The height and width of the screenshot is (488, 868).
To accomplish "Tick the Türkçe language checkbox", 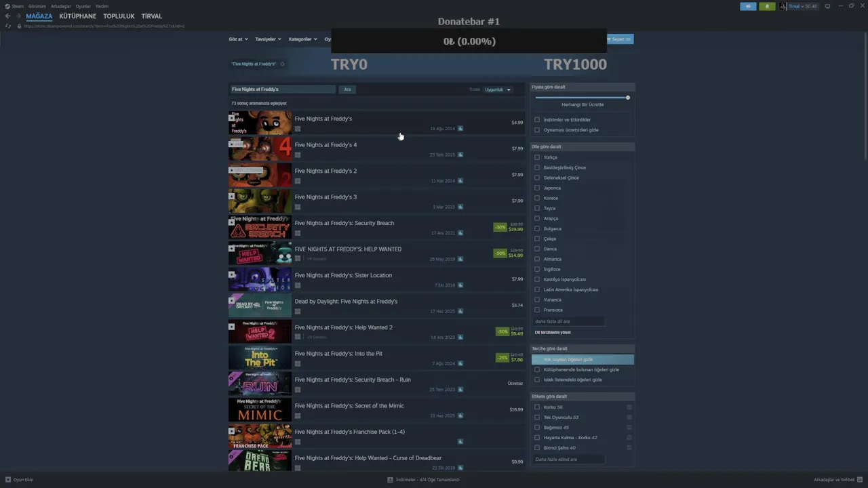I will 537,157.
